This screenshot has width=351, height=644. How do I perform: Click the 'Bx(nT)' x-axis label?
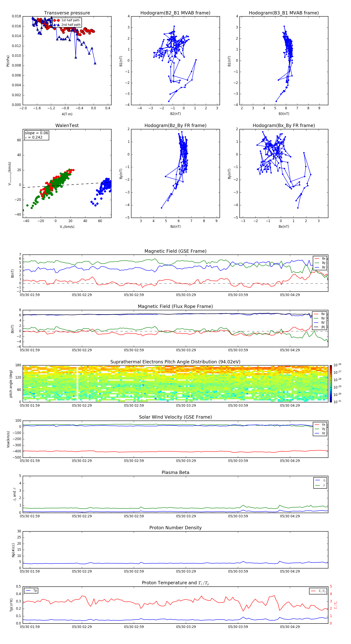point(284,227)
